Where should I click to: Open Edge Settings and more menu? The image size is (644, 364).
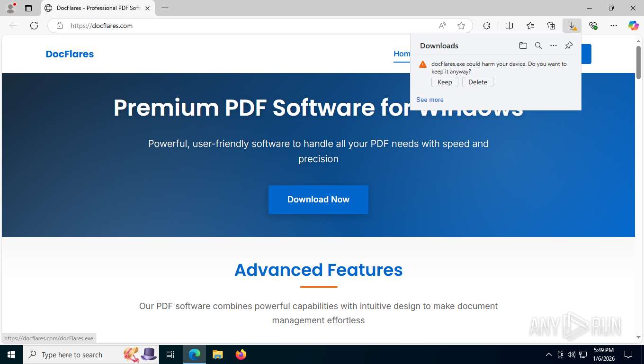(x=614, y=26)
